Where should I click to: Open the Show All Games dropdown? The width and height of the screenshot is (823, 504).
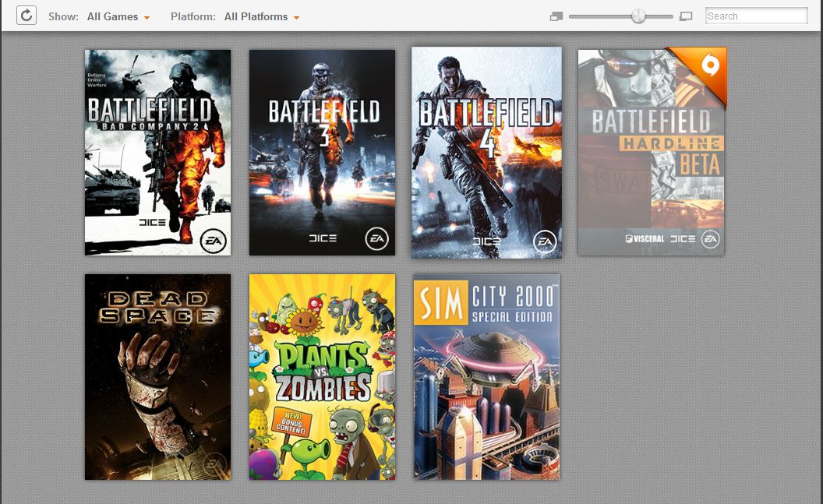[118, 17]
